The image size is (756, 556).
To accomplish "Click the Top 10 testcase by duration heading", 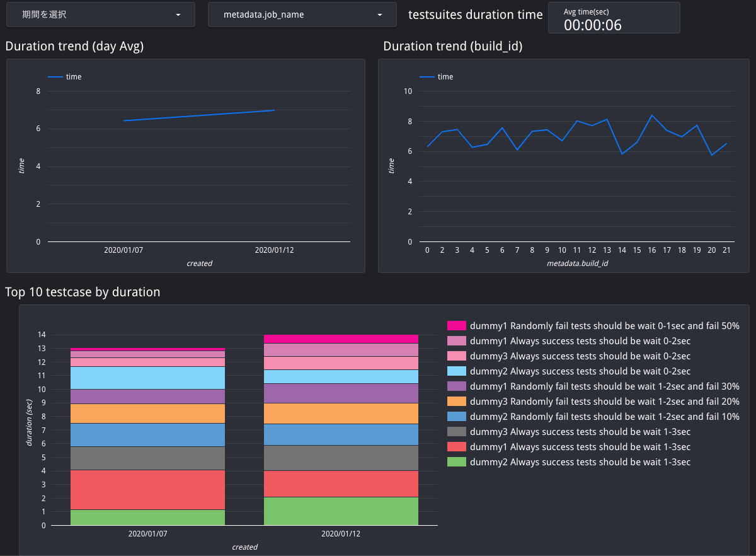I will pos(83,292).
